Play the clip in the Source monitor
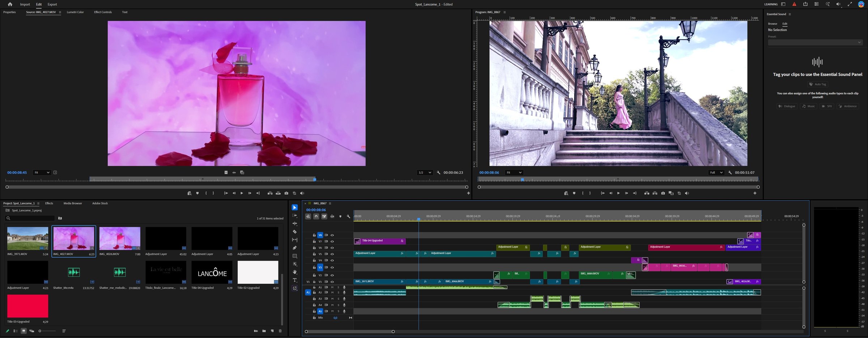Image resolution: width=868 pixels, height=338 pixels. [x=242, y=193]
